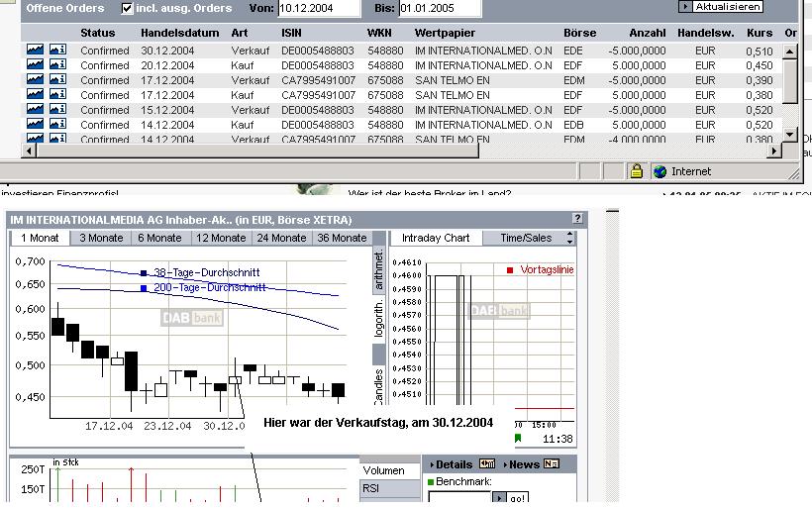Click the Von date field

pyautogui.click(x=319, y=8)
